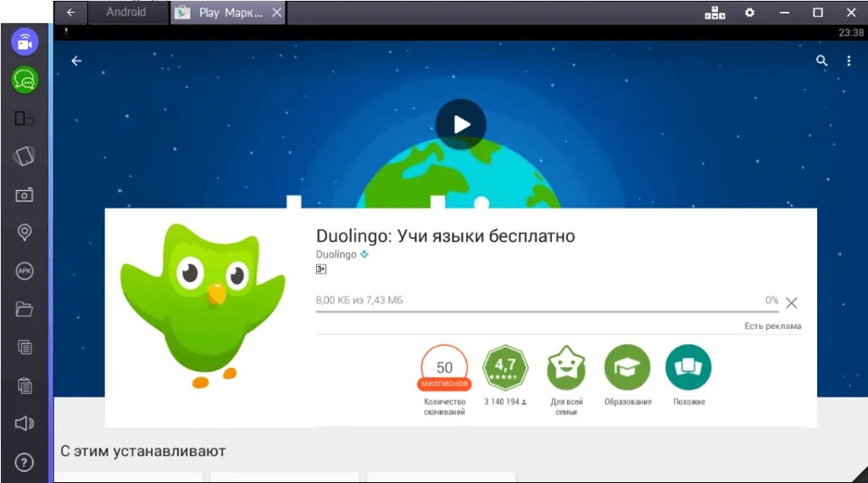
Task: Open the location pin tool
Action: tap(25, 232)
